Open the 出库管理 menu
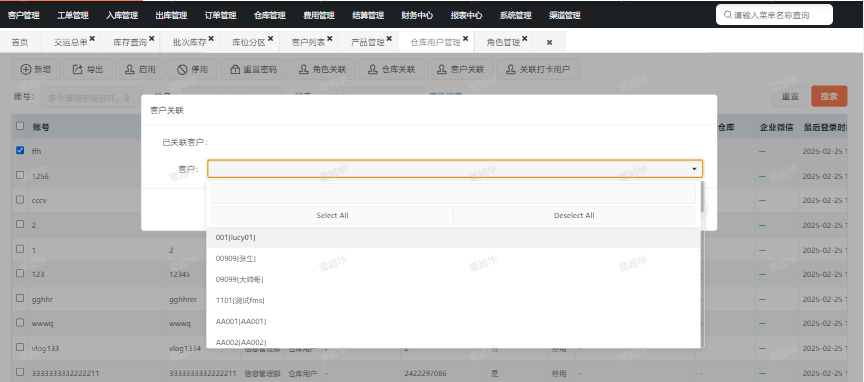Screen dimensions: 864x382 tap(171, 15)
